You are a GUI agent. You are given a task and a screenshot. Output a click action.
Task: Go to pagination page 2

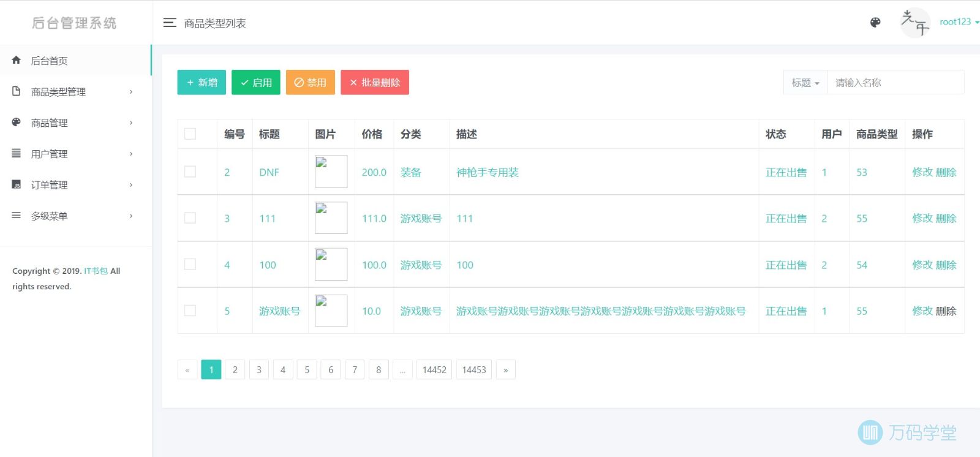click(x=235, y=369)
